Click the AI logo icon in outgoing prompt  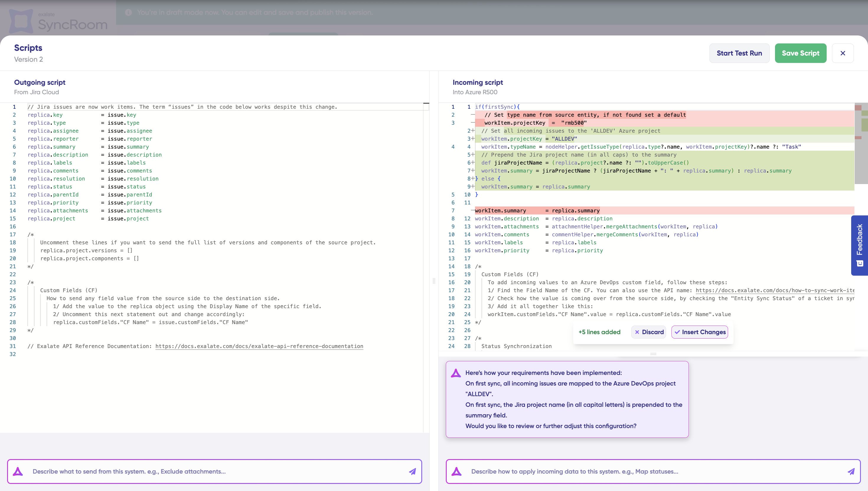coord(18,472)
